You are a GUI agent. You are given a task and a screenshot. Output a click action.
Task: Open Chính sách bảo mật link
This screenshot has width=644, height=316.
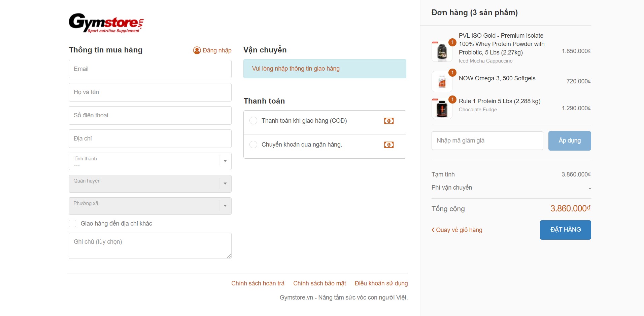pos(319,283)
